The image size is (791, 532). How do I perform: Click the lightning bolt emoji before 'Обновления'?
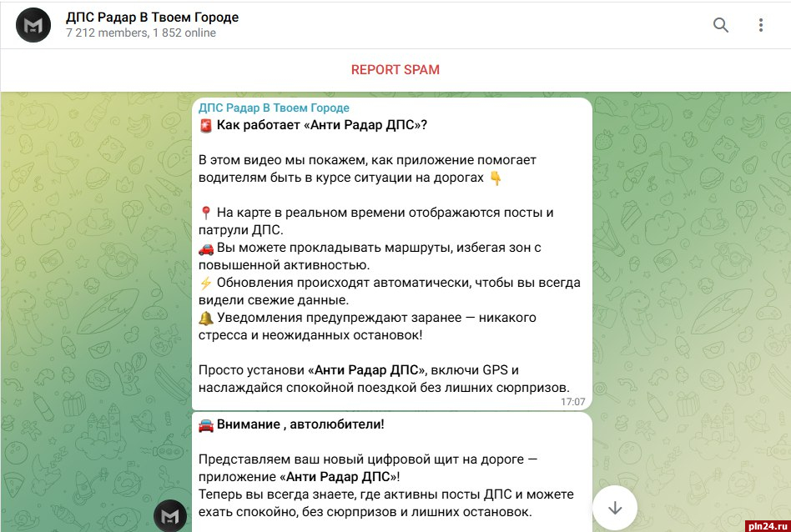point(206,283)
